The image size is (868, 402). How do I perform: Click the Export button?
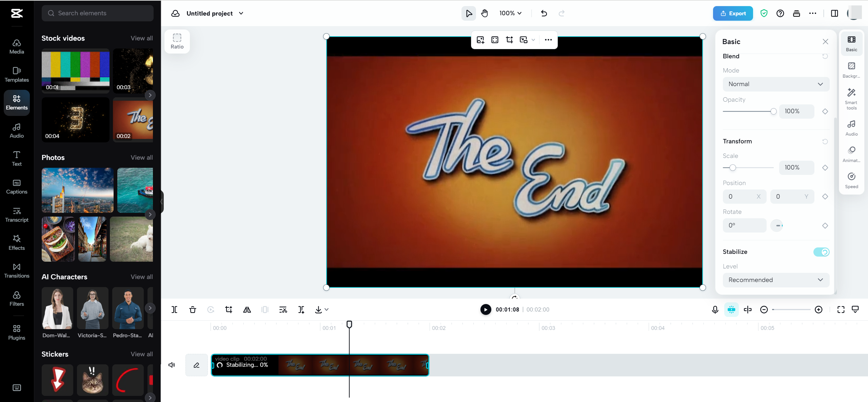pos(733,13)
